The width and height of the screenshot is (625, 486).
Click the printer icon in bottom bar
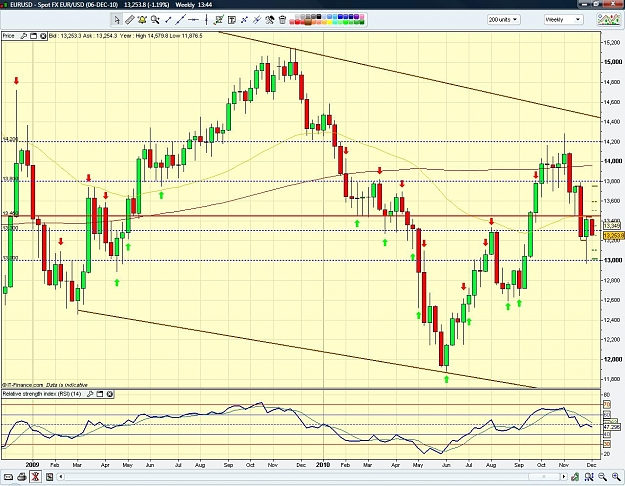[x=22, y=476]
